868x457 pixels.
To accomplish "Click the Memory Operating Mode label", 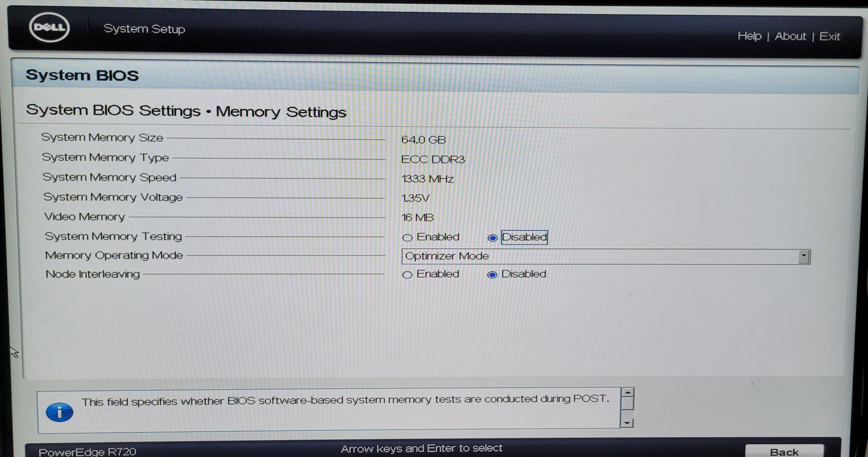I will point(114,255).
